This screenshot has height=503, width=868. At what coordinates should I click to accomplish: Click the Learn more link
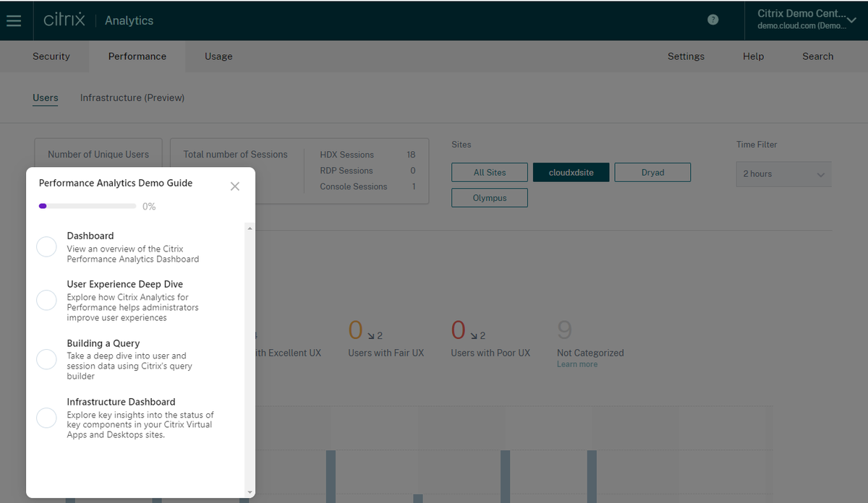point(577,364)
